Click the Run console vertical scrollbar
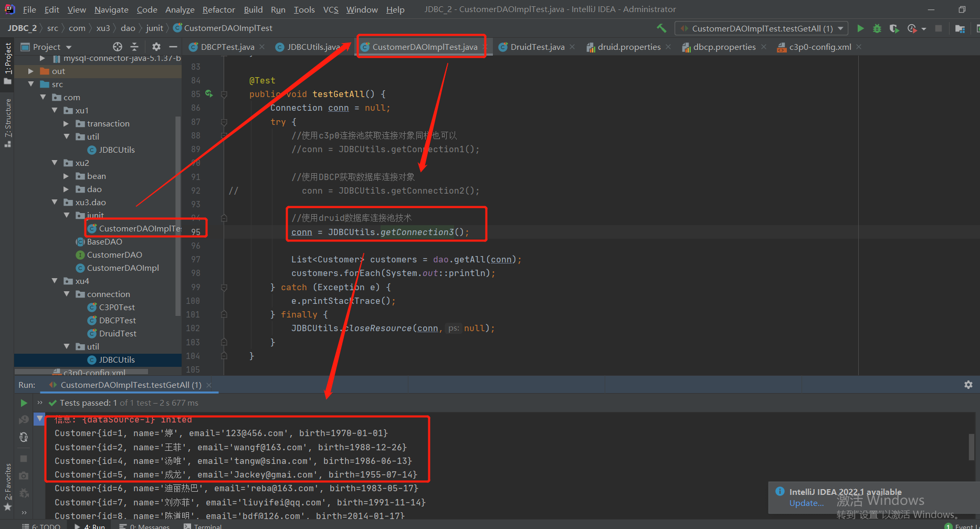The width and height of the screenshot is (980, 529). click(x=972, y=447)
